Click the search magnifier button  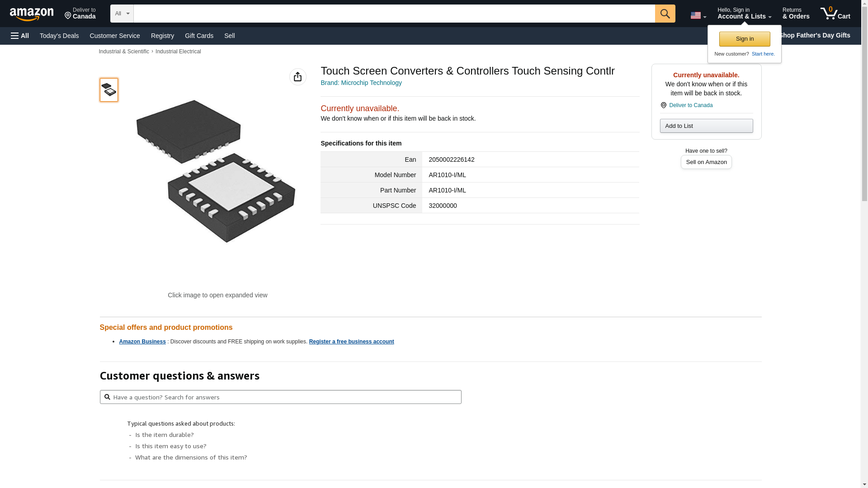point(665,14)
